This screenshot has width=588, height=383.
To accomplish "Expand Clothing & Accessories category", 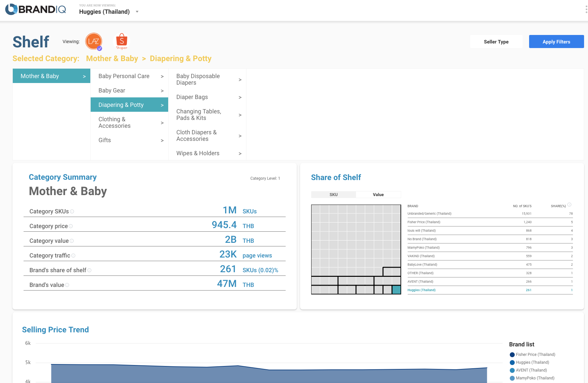I will [x=129, y=122].
